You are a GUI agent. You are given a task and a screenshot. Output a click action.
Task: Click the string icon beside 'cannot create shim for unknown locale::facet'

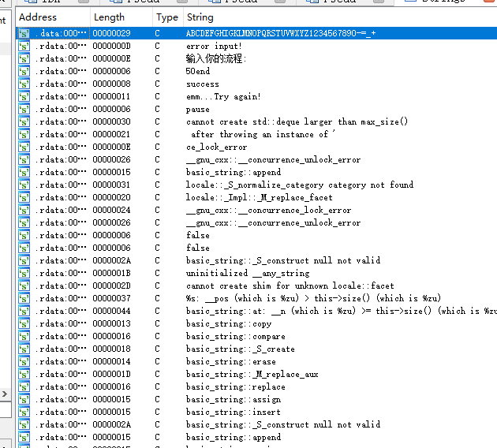point(24,286)
